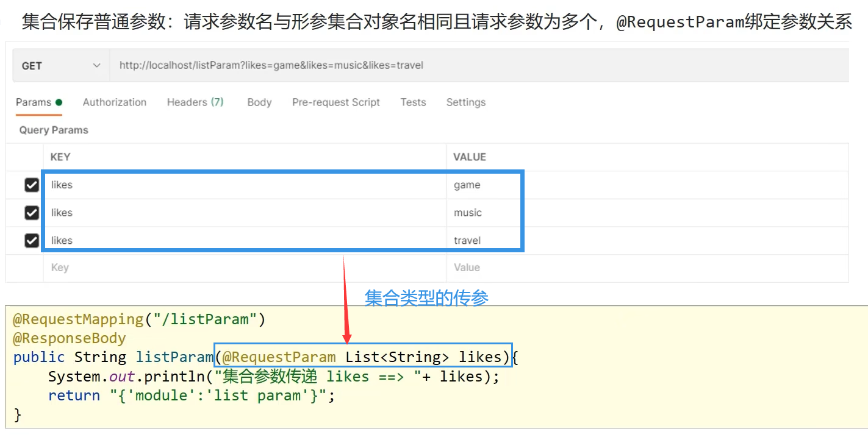
Task: Go to the Body tab
Action: click(259, 102)
